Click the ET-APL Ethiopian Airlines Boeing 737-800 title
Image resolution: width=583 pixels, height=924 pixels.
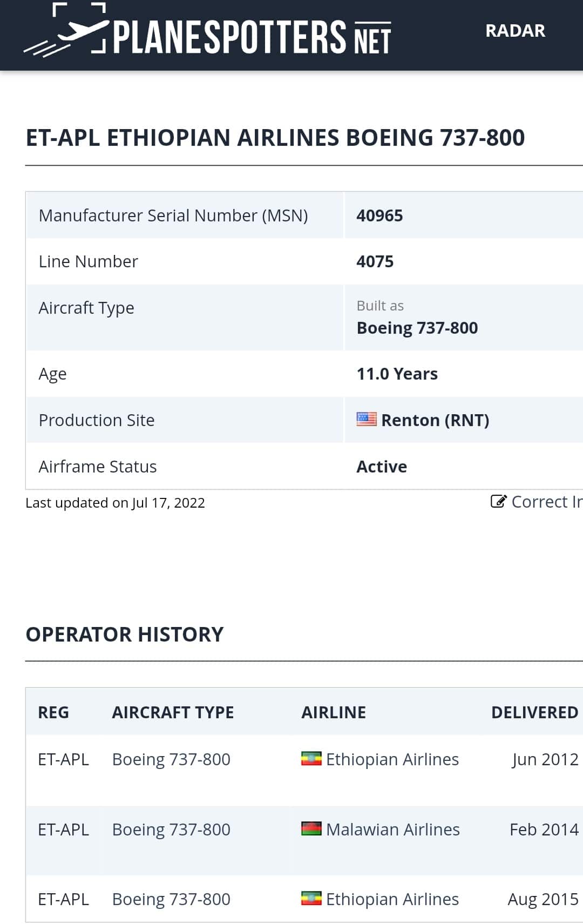(x=275, y=138)
